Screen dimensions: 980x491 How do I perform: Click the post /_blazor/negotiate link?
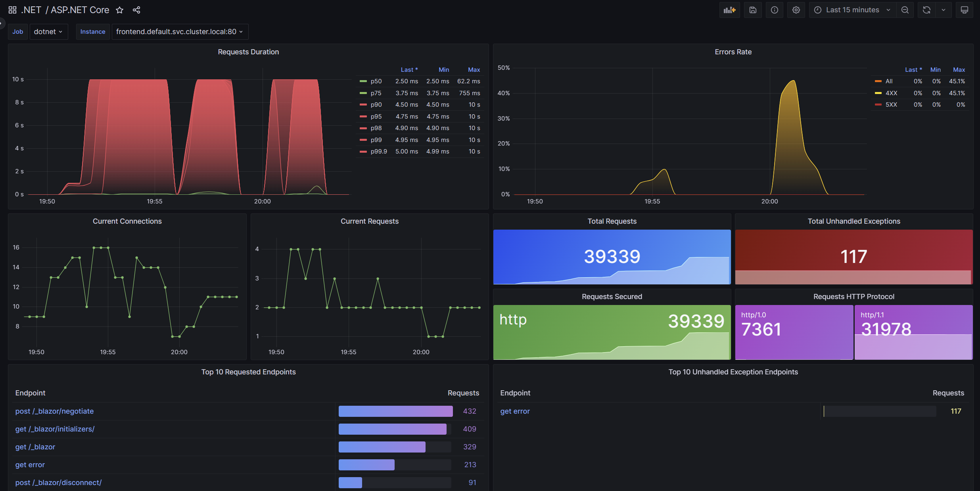pyautogui.click(x=54, y=410)
